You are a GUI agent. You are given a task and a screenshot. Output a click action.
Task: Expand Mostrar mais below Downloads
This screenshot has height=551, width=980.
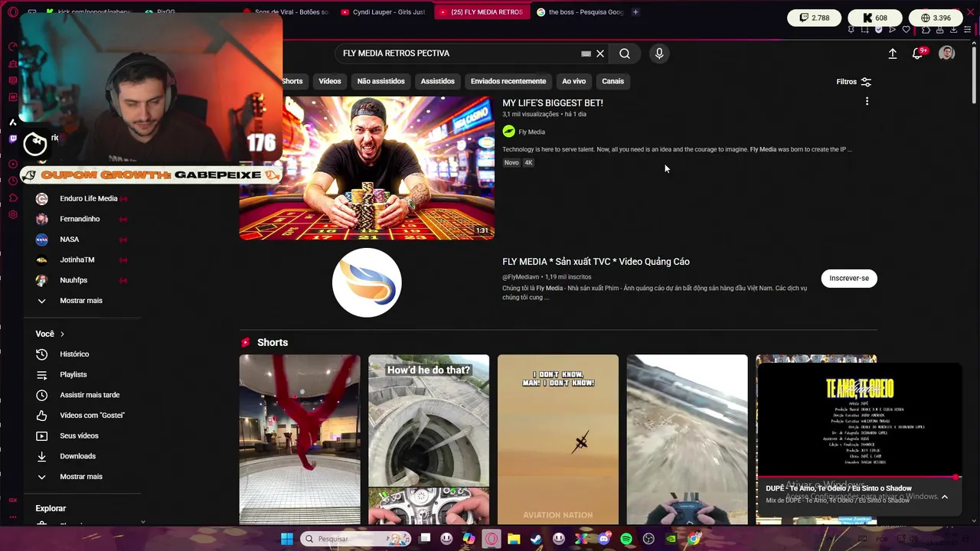83,477
